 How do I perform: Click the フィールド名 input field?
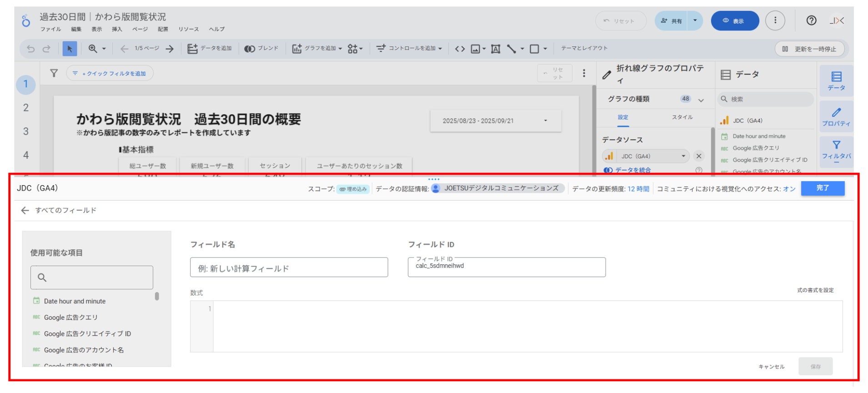(289, 268)
